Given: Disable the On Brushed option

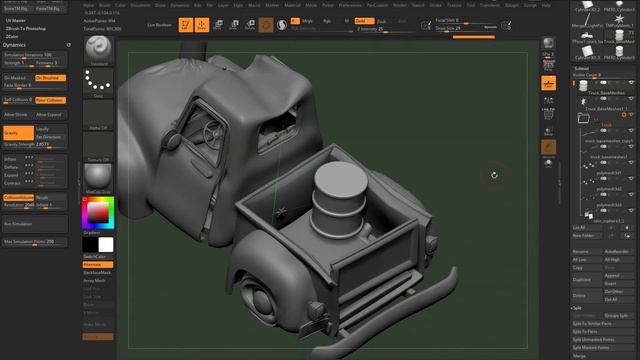Looking at the screenshot, I should tap(51, 78).
